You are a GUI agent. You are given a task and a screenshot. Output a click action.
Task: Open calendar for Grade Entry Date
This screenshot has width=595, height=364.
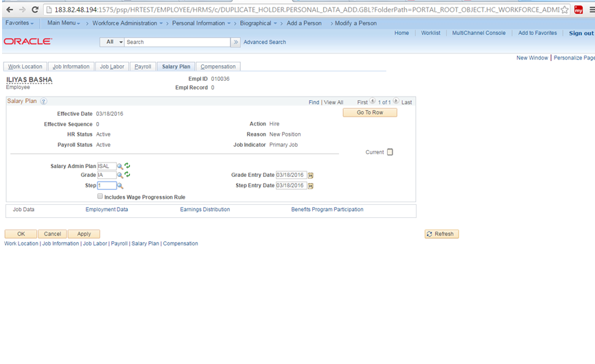click(x=310, y=175)
